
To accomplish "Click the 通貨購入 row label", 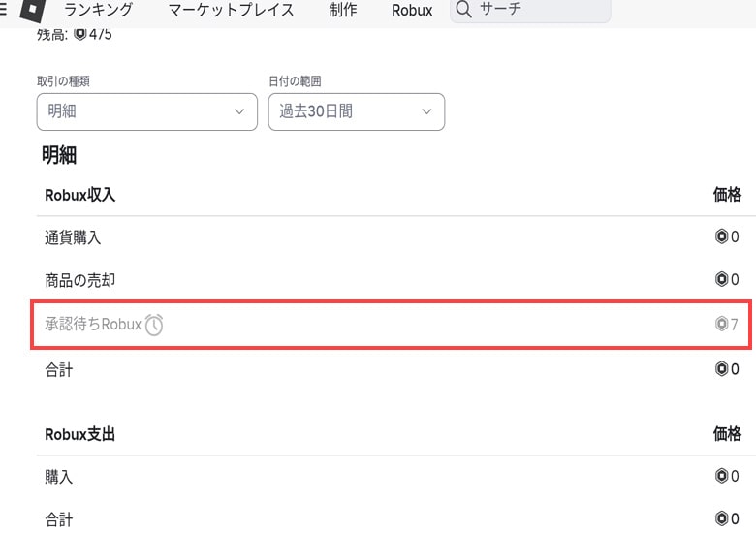I will click(73, 237).
